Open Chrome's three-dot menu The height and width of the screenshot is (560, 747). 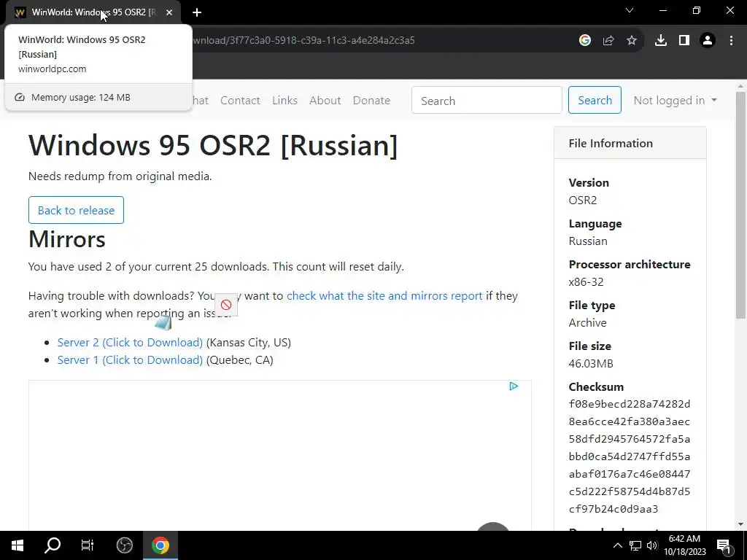click(x=731, y=41)
